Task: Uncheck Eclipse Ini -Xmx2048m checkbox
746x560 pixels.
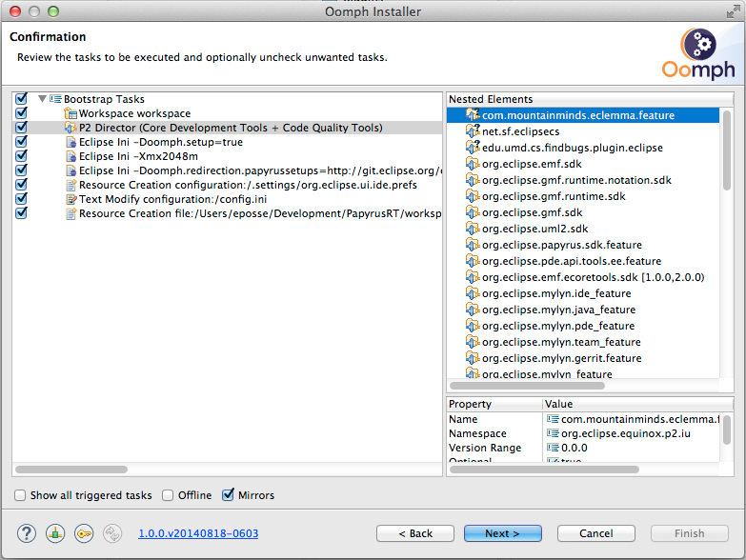Action: tap(21, 155)
